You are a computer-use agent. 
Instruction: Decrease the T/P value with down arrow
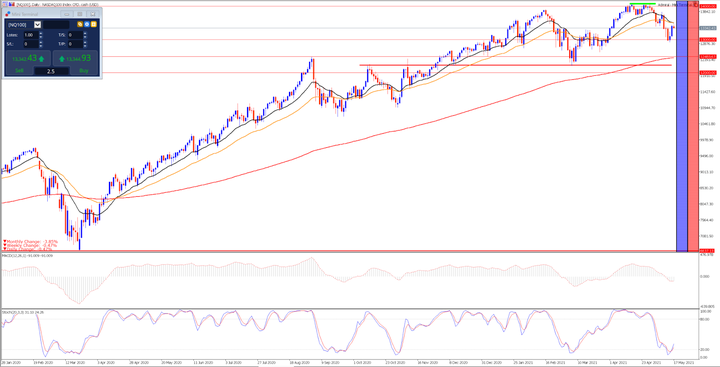85,46
